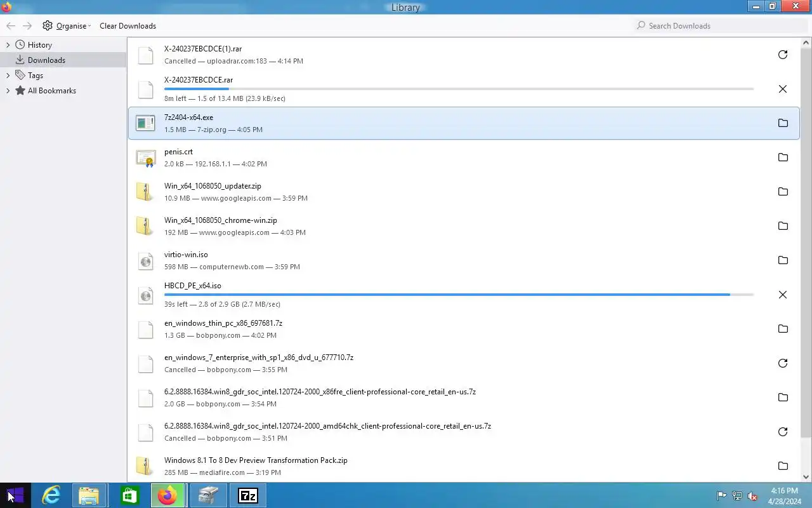Click the penis.crt certificate file icon

(145, 157)
